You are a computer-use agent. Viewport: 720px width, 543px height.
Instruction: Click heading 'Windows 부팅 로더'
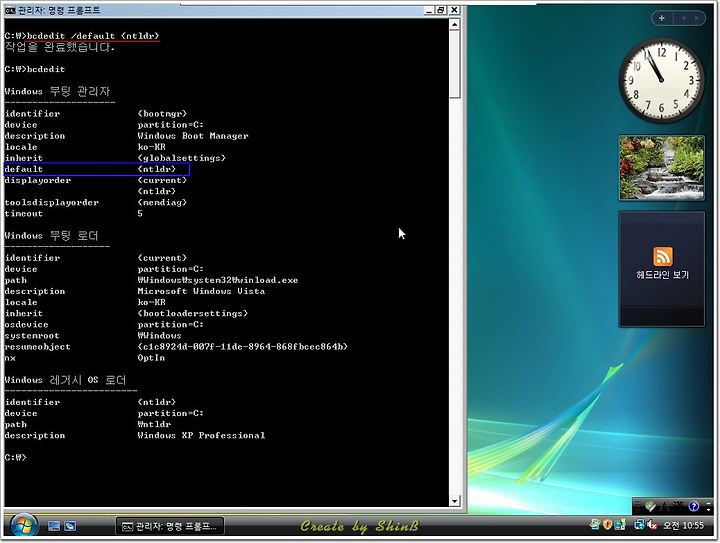(x=51, y=236)
